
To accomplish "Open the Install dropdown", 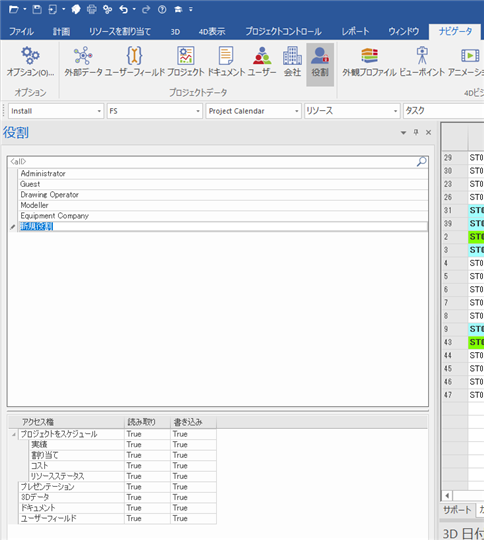I will click(56, 111).
